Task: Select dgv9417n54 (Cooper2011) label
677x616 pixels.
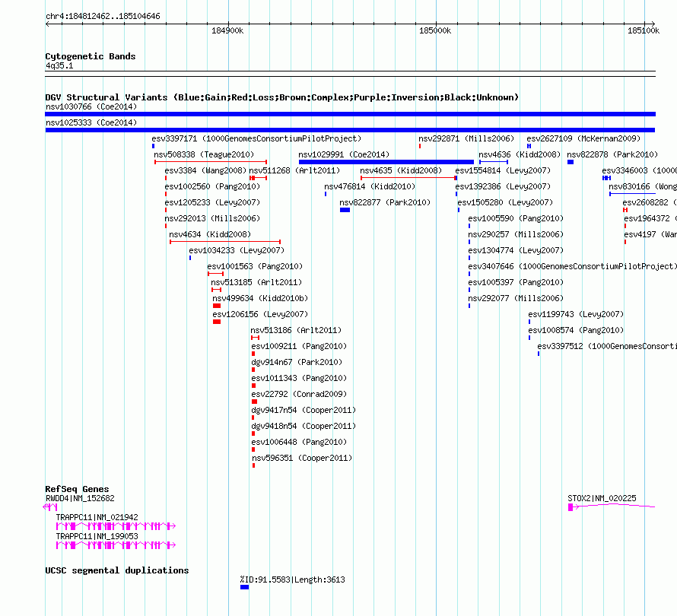Action: pos(304,410)
